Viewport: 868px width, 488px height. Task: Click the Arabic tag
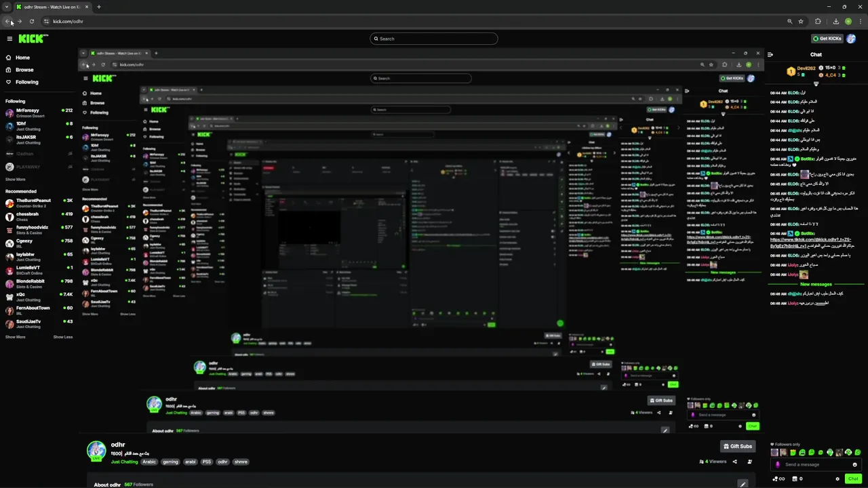[x=149, y=462]
